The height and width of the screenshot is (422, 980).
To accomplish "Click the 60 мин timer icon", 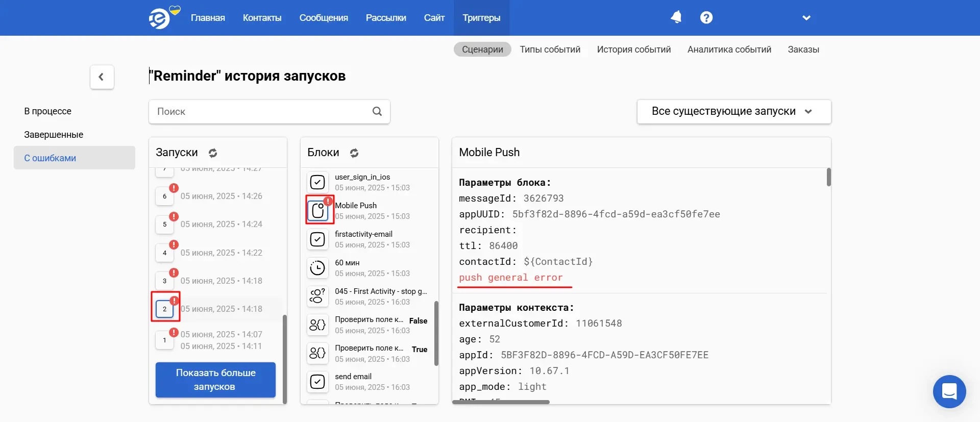I will [317, 268].
